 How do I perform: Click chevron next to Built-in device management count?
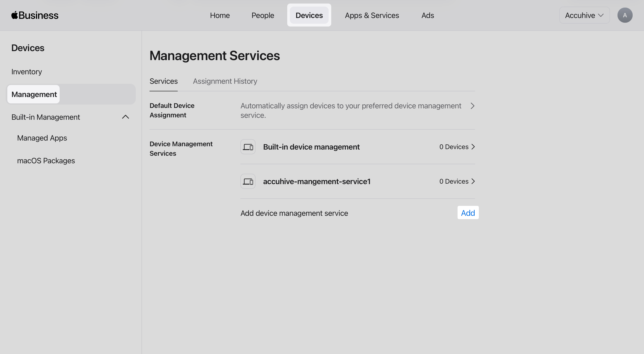[473, 147]
